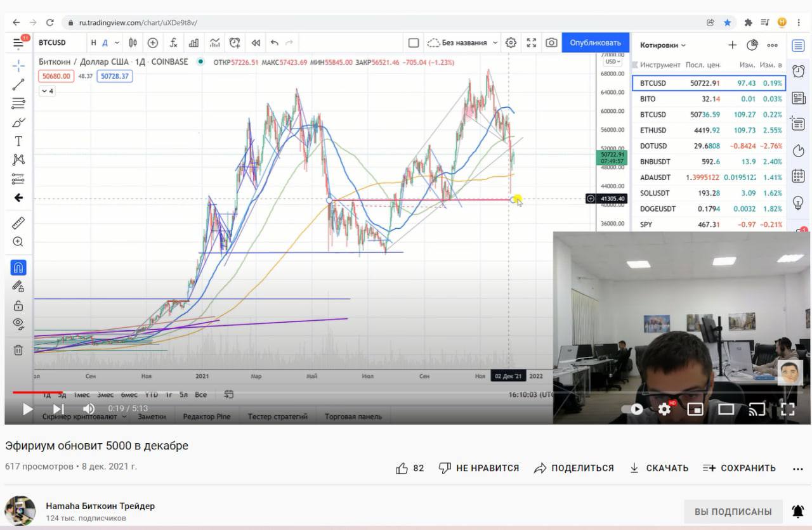Select the ETHUSD row in watchlist
Screen dimensions: 812x530
pos(709,130)
